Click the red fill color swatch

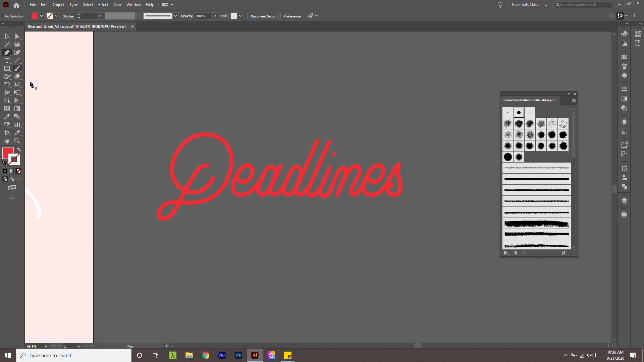click(35, 16)
